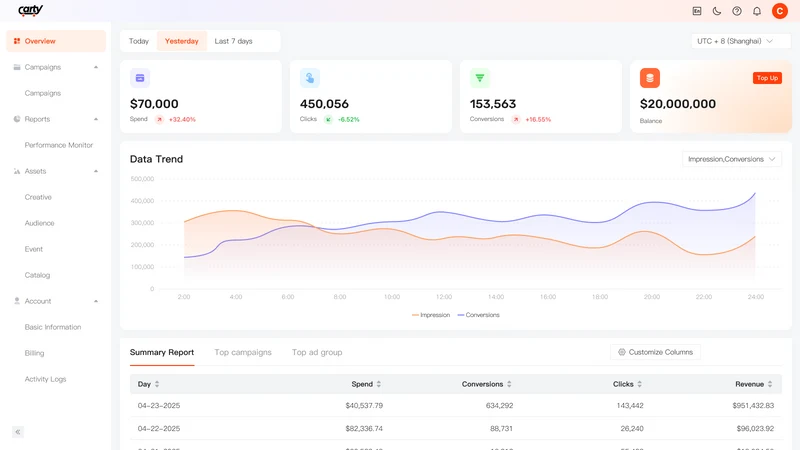Screen dimensions: 800x450
Task: Open the user avatar C menu
Action: tap(780, 11)
